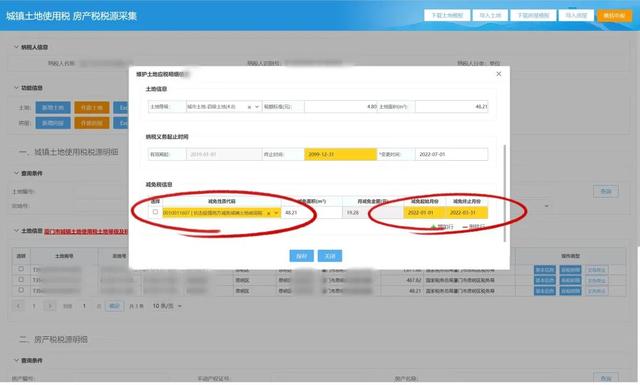Click the blue close button beside save

[330, 256]
